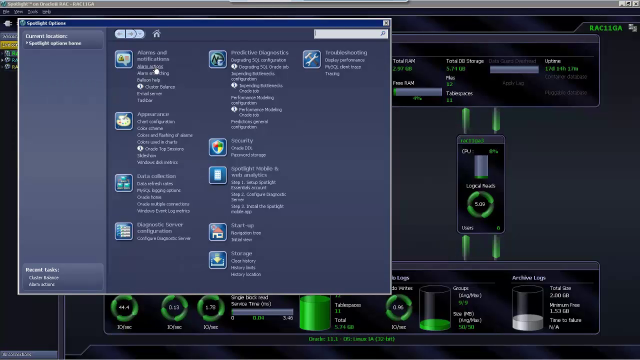Open Oracle multiple connections link
The image size is (640, 360).
163,204
